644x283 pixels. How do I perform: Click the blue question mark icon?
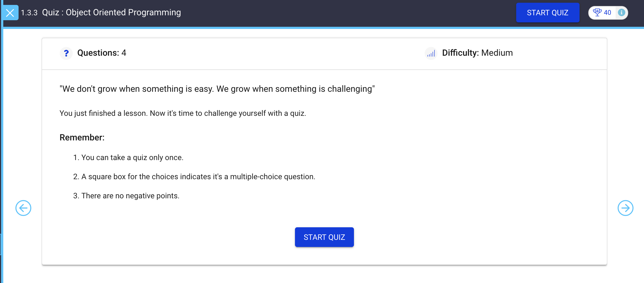(66, 53)
